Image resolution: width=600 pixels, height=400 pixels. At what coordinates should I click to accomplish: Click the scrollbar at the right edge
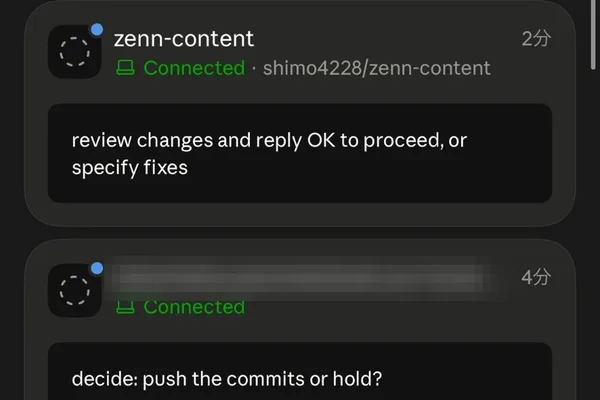(x=593, y=34)
